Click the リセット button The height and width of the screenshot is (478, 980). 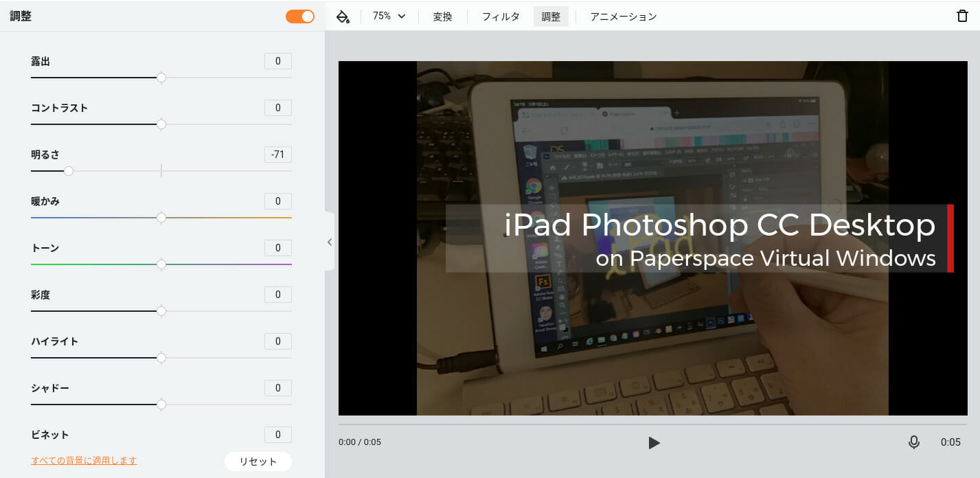258,462
